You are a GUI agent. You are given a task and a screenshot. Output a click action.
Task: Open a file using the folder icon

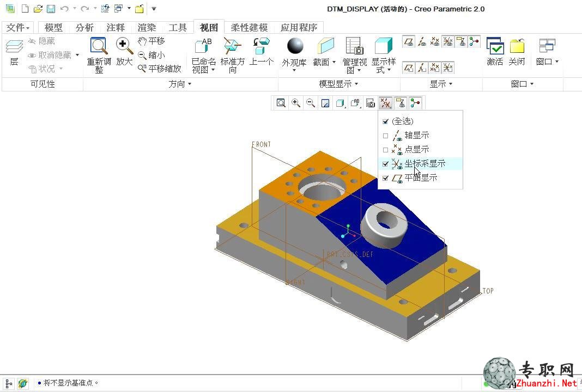(38, 9)
